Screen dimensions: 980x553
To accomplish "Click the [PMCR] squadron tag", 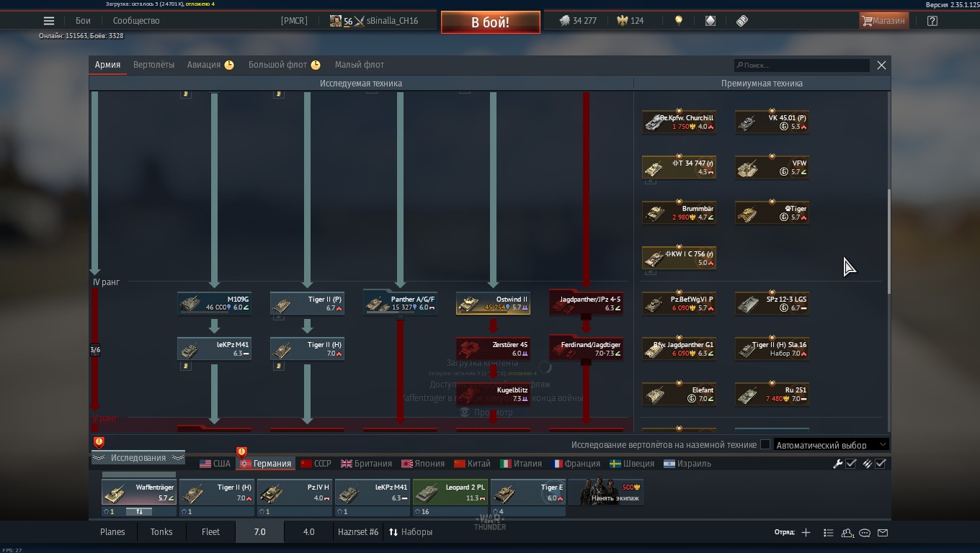I will (294, 21).
